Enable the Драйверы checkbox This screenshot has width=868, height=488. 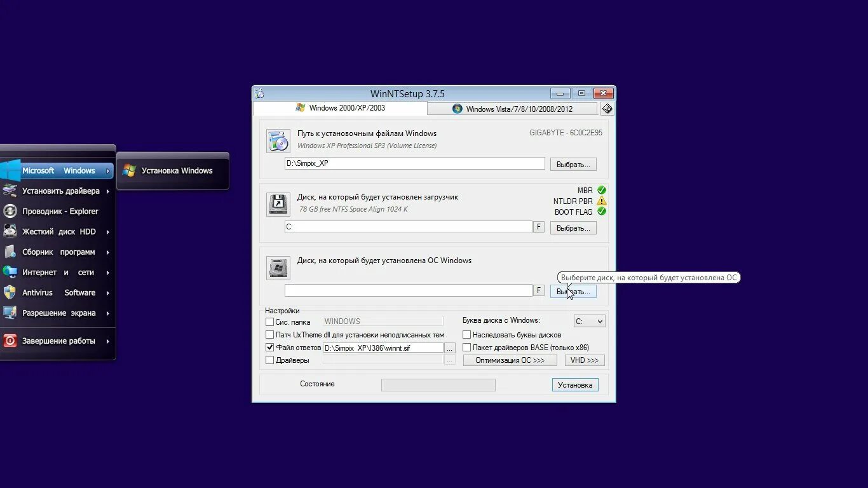click(269, 360)
